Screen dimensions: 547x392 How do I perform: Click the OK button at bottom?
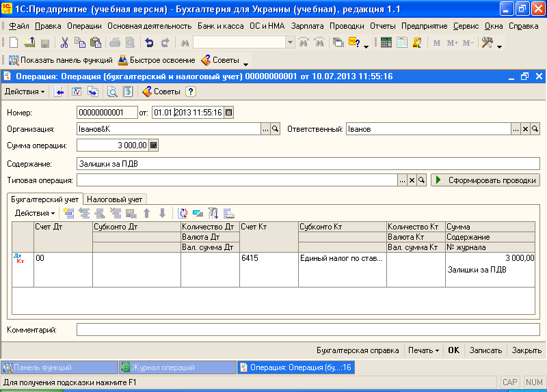pyautogui.click(x=453, y=350)
